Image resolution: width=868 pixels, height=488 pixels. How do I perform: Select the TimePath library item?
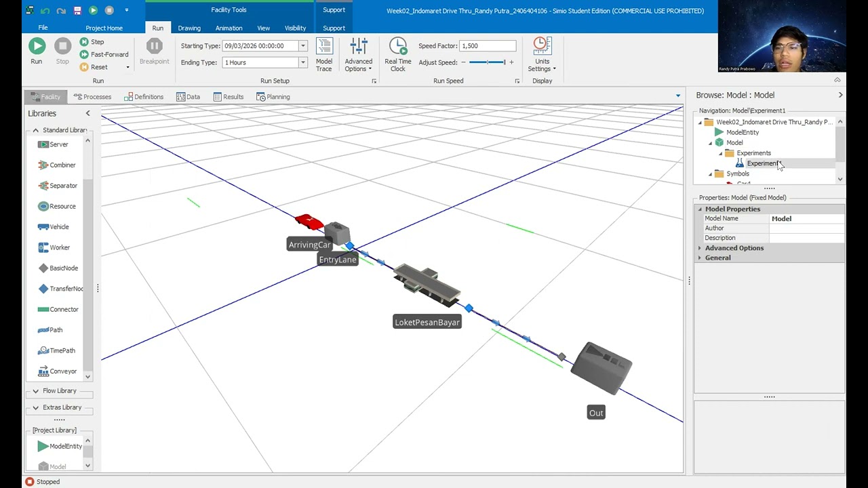pos(56,350)
